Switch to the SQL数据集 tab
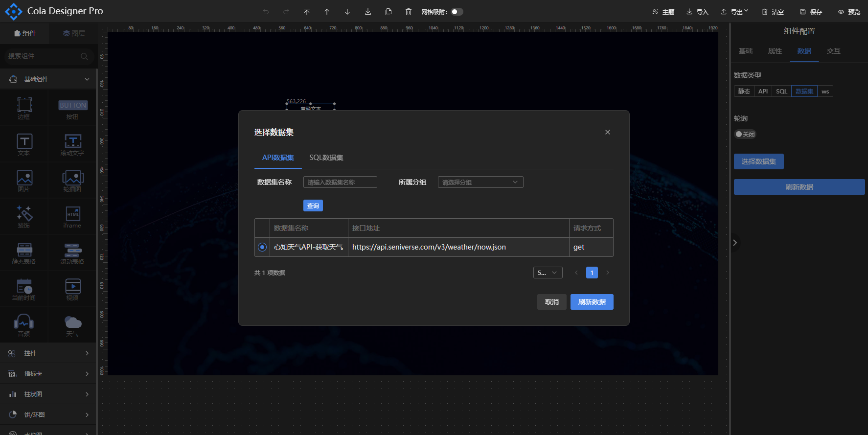Viewport: 868px width, 435px height. [326, 158]
